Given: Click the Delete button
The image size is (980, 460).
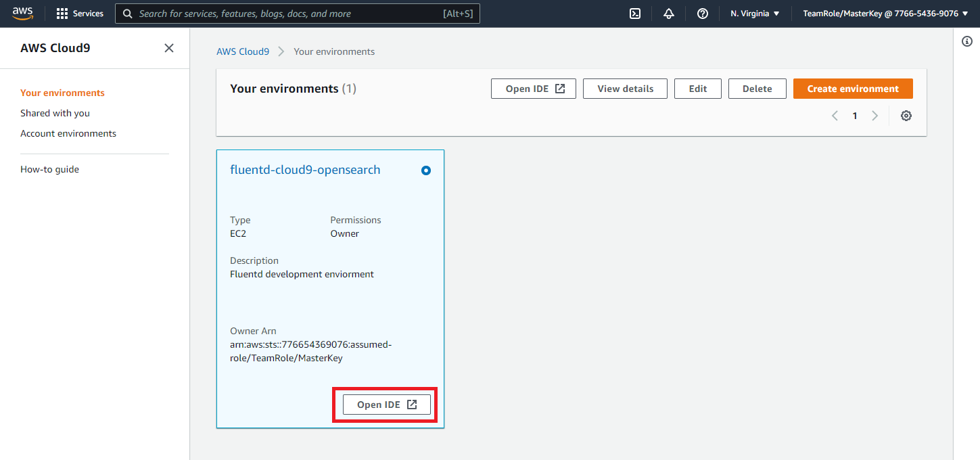Looking at the screenshot, I should [x=757, y=89].
